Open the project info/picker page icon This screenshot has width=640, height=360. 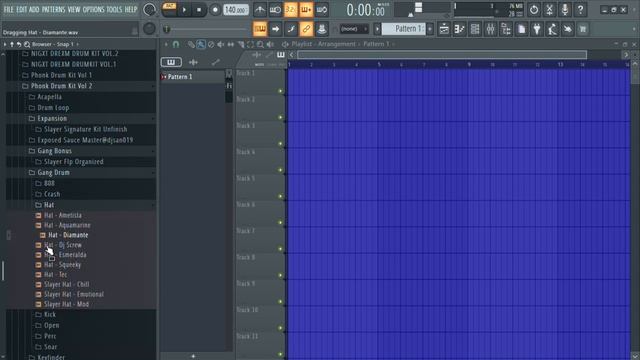point(521,29)
